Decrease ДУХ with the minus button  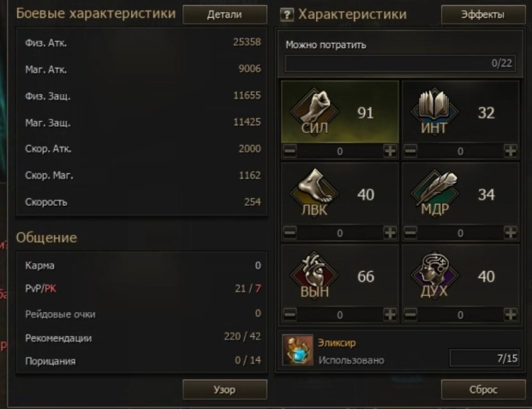(410, 315)
